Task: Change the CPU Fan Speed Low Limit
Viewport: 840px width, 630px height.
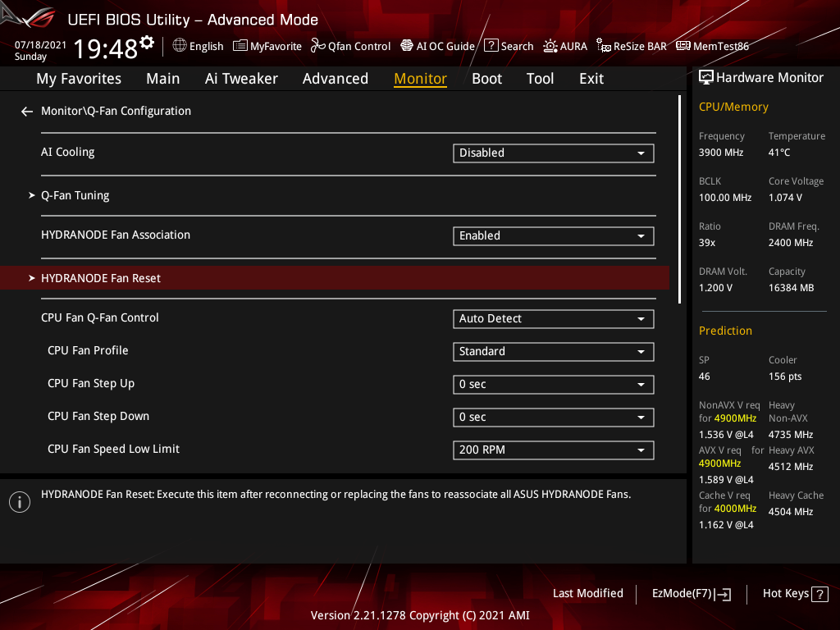Action: (x=553, y=450)
